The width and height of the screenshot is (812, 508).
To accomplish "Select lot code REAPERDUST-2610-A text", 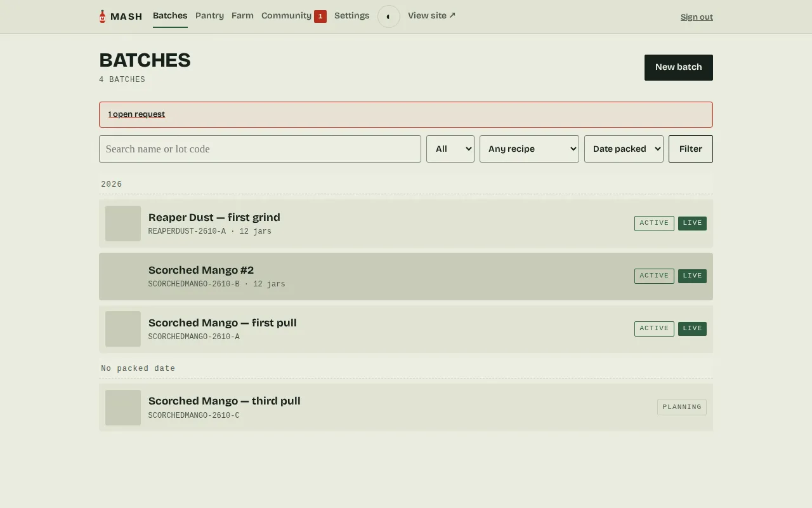I will click(x=187, y=232).
